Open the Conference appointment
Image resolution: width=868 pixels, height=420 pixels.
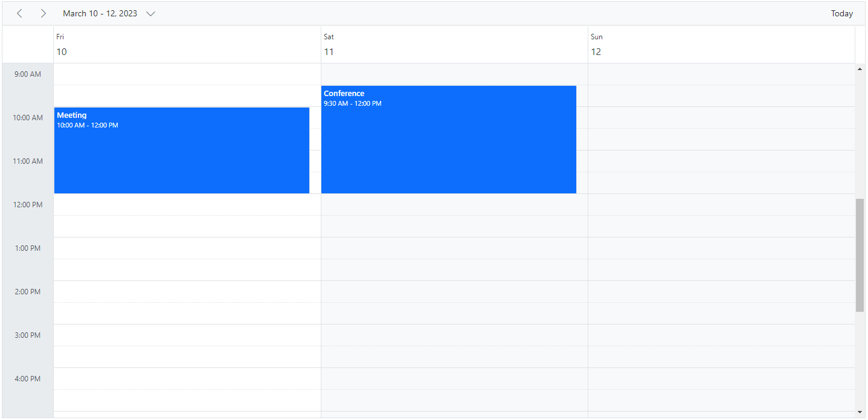click(x=449, y=140)
